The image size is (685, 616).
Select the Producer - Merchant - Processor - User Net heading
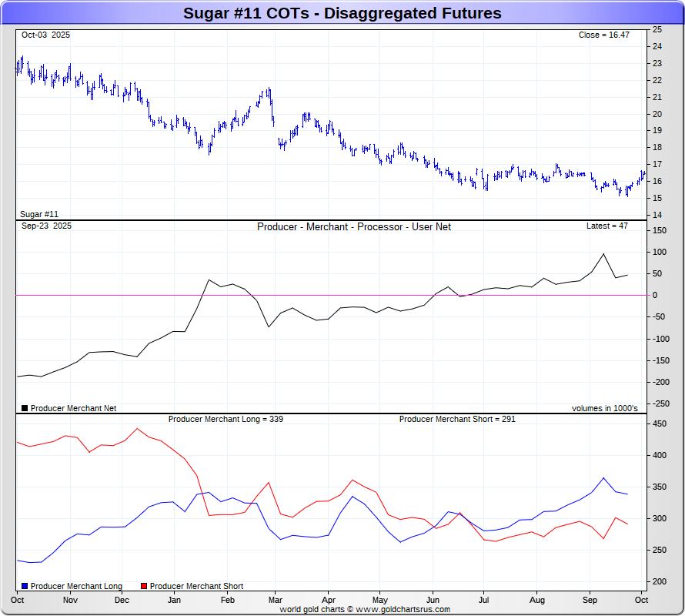point(354,227)
